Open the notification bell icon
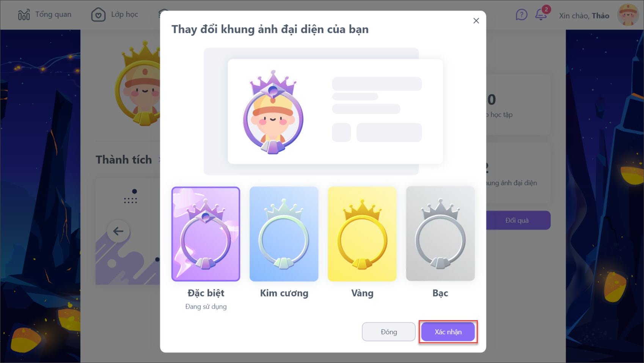The height and width of the screenshot is (363, 644). pyautogui.click(x=541, y=14)
